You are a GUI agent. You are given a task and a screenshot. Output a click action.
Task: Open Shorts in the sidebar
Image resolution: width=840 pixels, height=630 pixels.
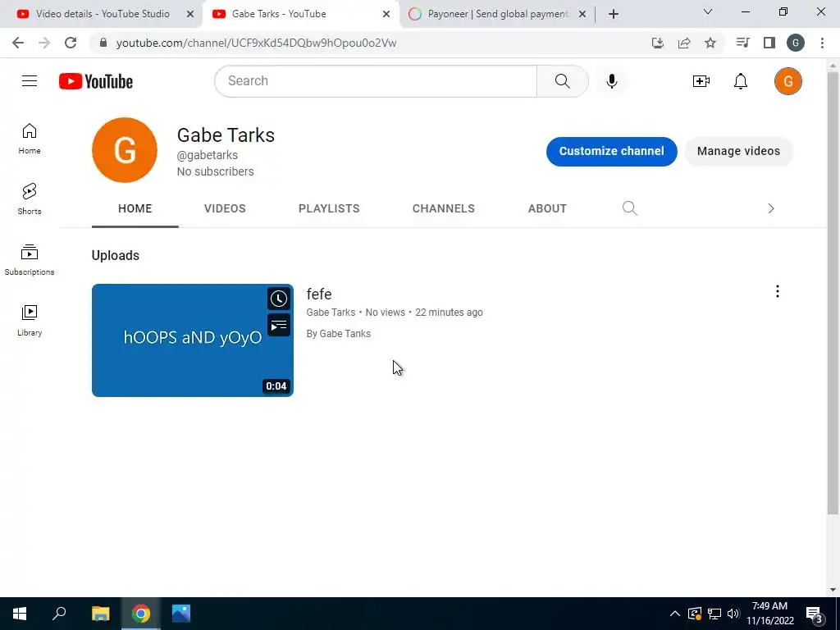tap(30, 199)
